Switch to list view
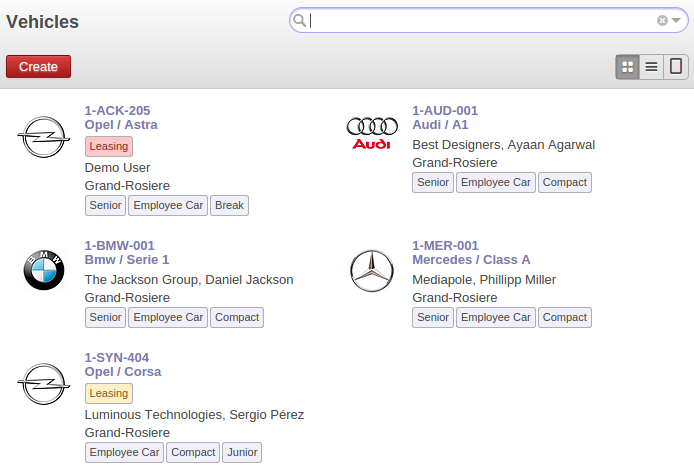The height and width of the screenshot is (470, 694). [652, 67]
